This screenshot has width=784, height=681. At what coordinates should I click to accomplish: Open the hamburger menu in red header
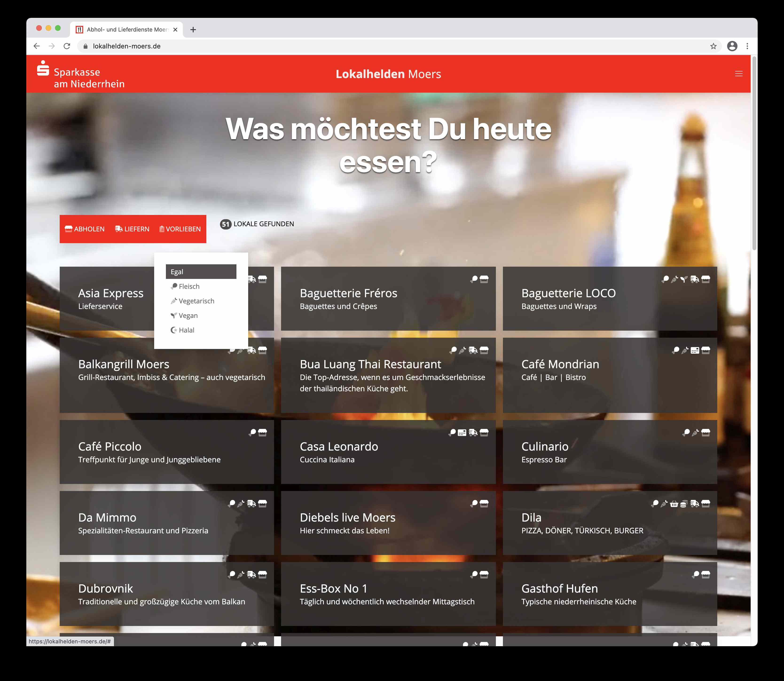pyautogui.click(x=738, y=74)
